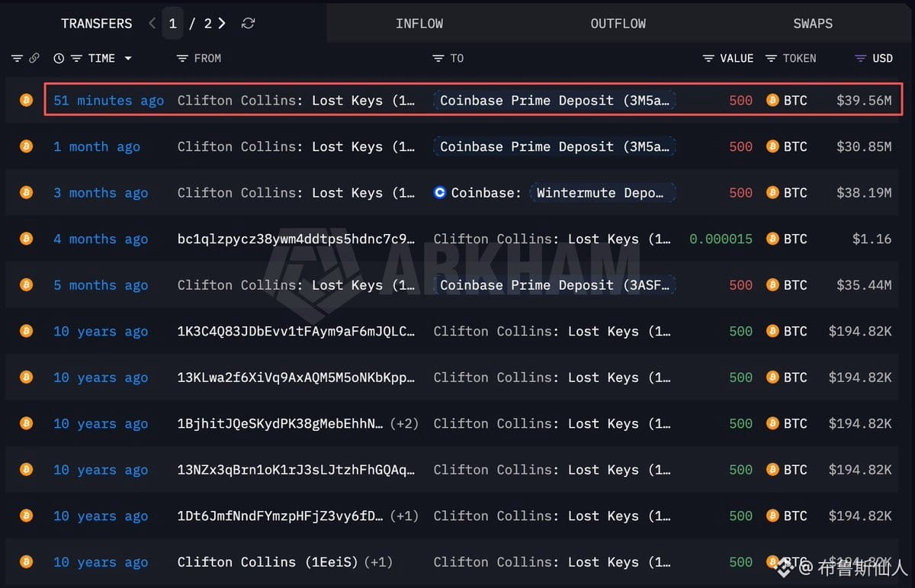915x588 pixels.
Task: Open the TOKEN column filter
Action: point(771,58)
